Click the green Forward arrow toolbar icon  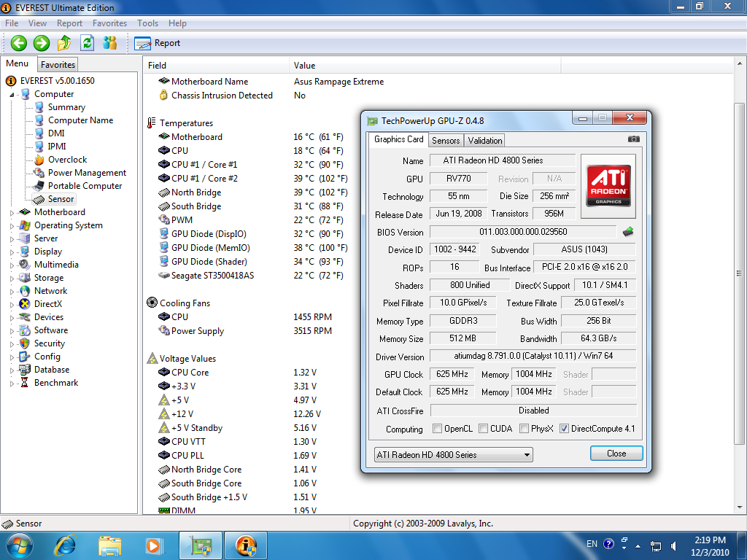coord(42,43)
